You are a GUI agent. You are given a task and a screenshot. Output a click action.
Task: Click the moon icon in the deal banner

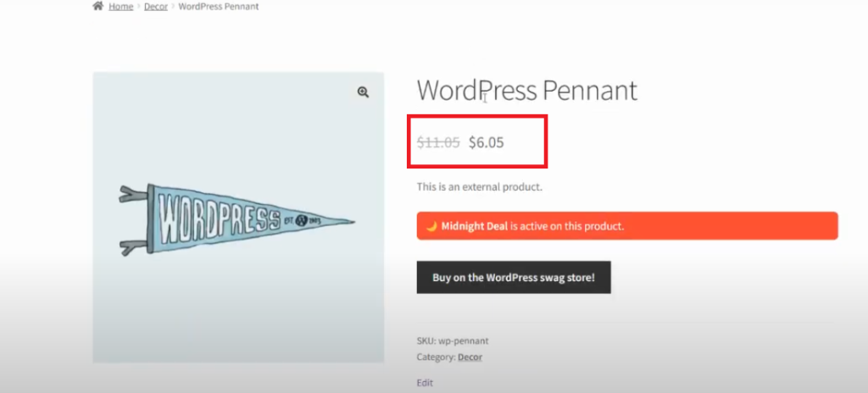(x=431, y=226)
